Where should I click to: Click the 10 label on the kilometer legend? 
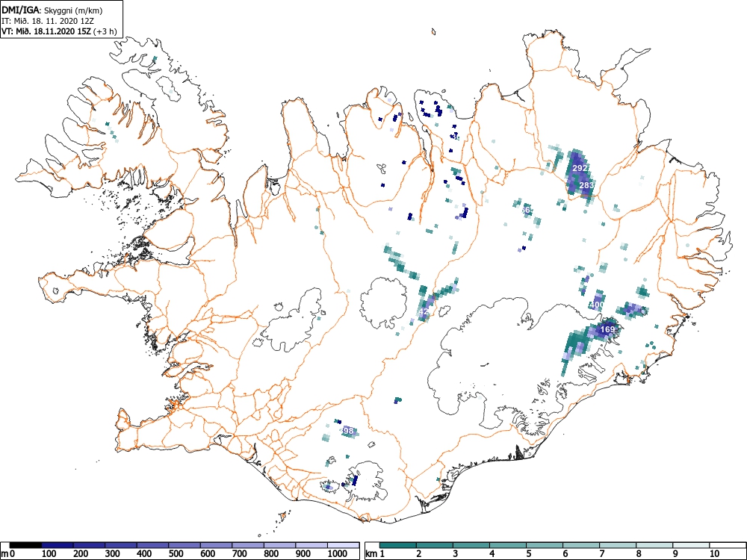coord(715,554)
